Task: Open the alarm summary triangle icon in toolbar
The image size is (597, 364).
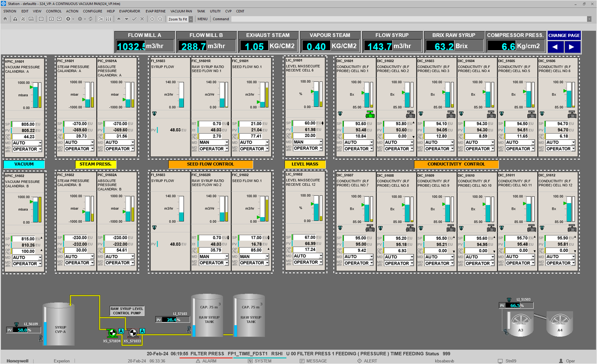Action: point(15,19)
